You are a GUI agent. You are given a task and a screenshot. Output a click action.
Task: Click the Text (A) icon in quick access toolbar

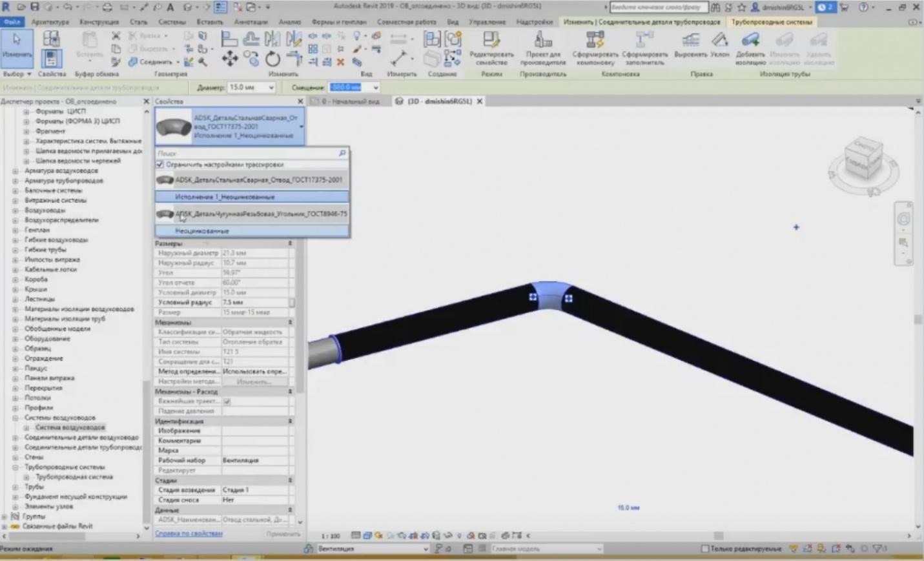click(170, 7)
